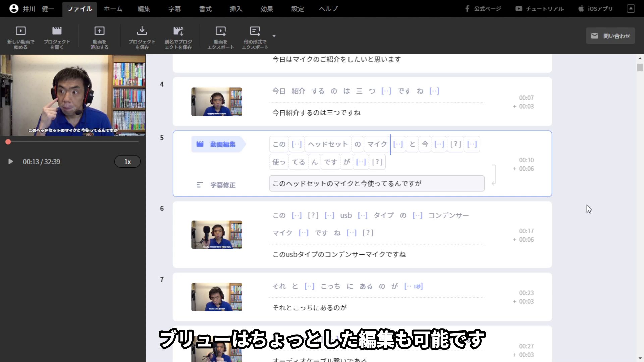The image size is (644, 362).
Task: Click the word usb in clip 6
Action: pos(346,215)
